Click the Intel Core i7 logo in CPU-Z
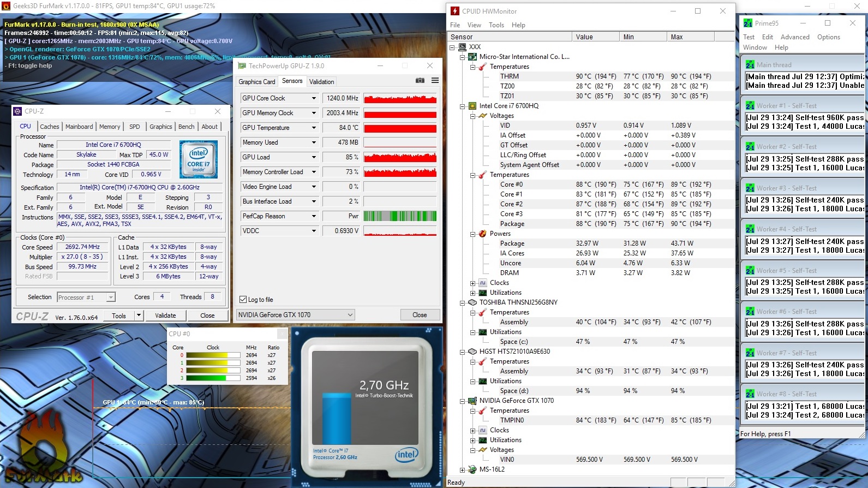 tap(199, 159)
